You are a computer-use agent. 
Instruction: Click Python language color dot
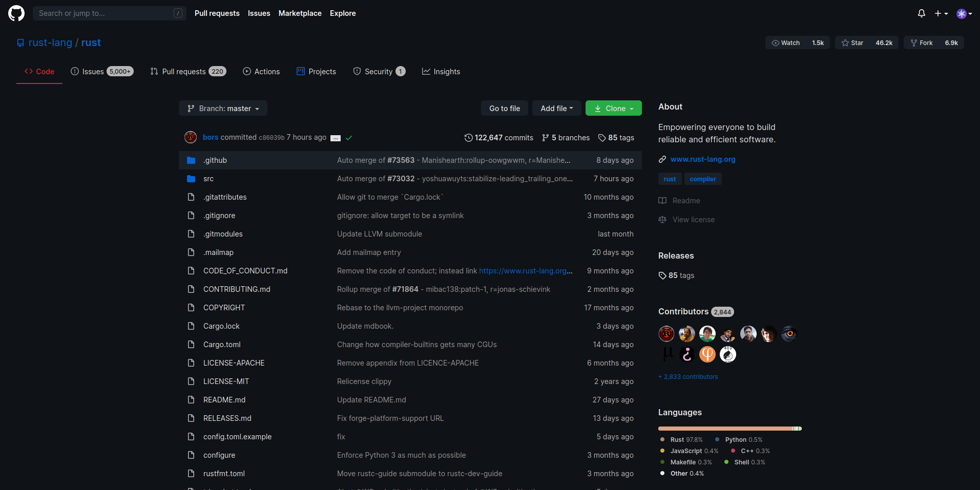[x=717, y=439]
